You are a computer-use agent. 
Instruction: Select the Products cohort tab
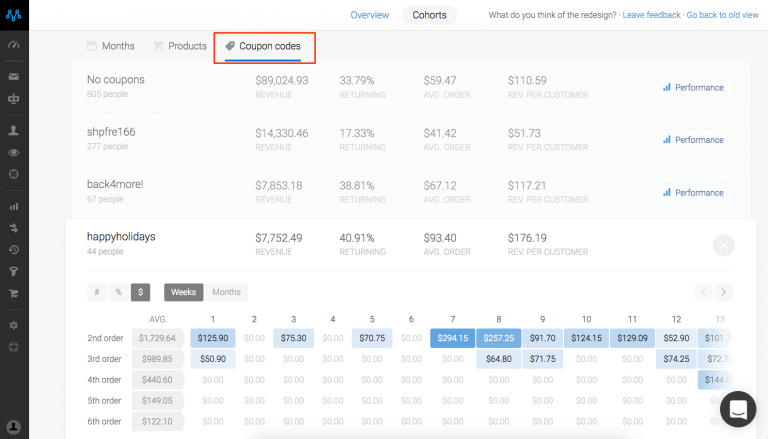[x=180, y=46]
